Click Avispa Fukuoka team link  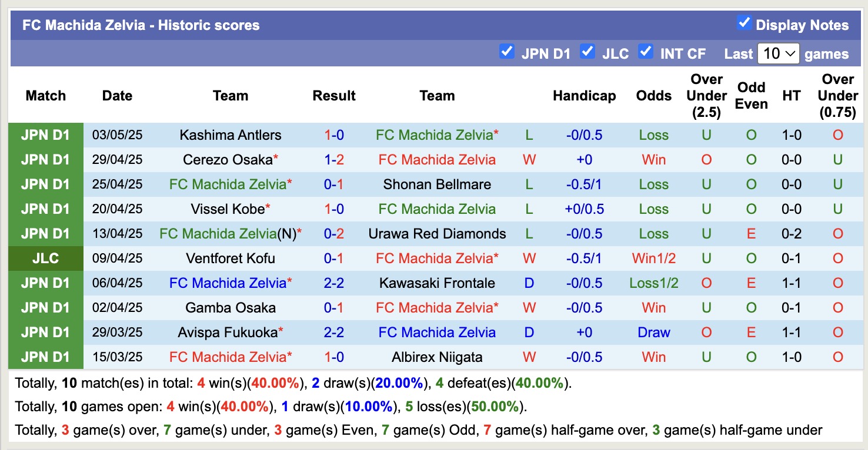point(225,332)
